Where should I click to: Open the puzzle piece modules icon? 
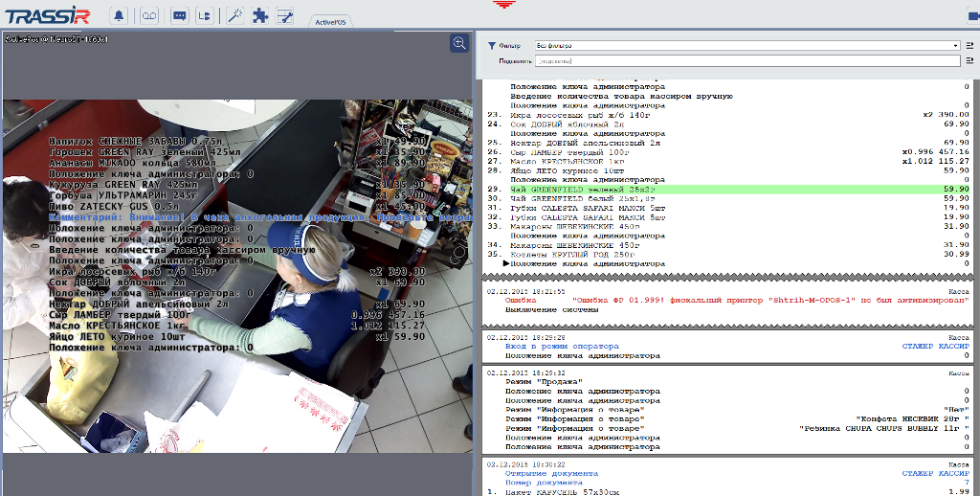click(260, 15)
